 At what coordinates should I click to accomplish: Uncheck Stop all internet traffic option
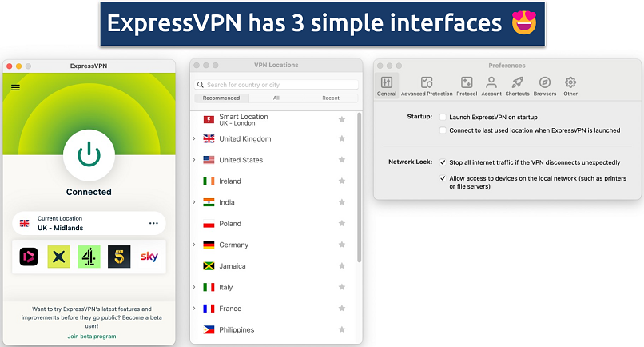443,162
